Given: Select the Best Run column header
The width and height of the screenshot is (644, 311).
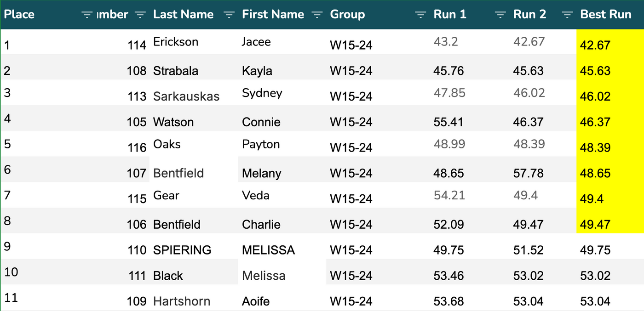Looking at the screenshot, I should [605, 15].
